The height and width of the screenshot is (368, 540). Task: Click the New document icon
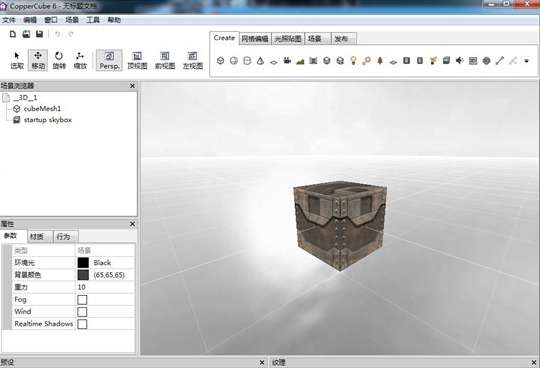[x=13, y=34]
